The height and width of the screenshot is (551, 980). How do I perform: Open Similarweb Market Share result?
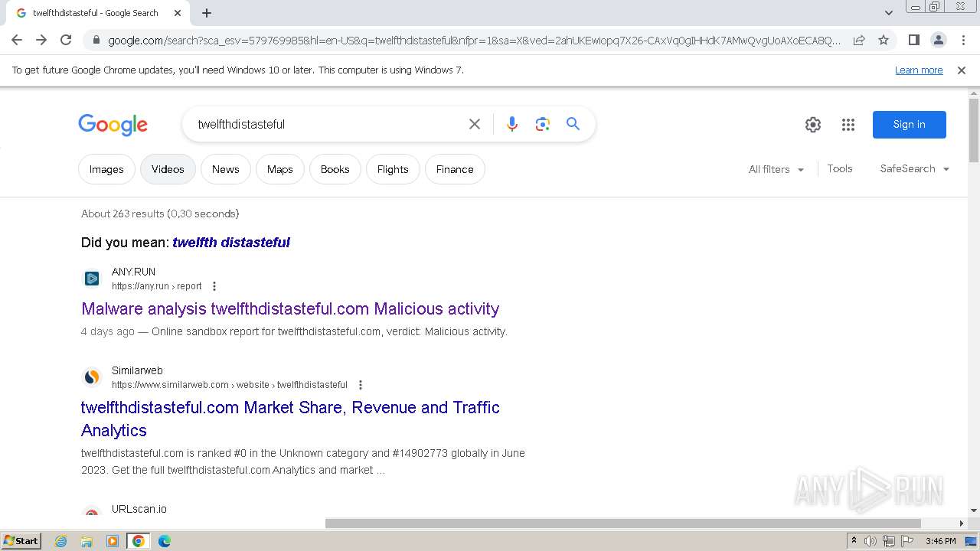point(290,419)
